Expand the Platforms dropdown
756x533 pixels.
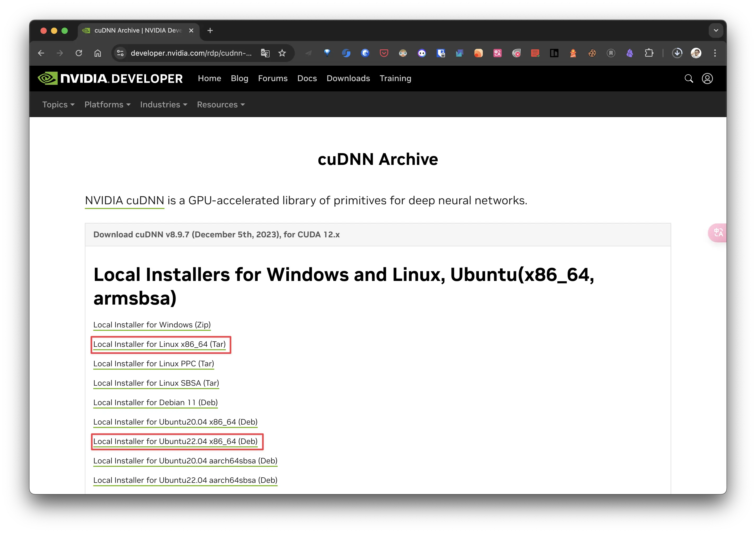(107, 105)
